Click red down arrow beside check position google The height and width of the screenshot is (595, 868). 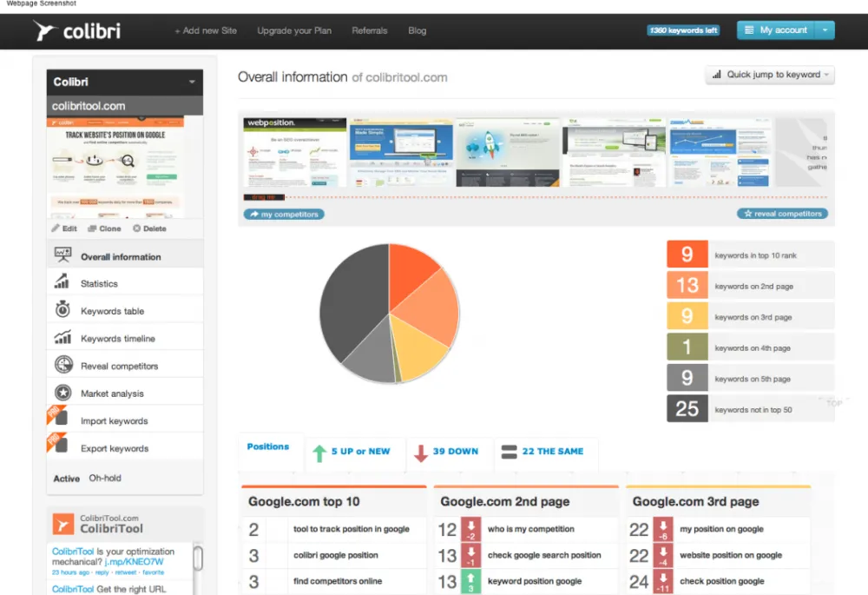(x=663, y=582)
